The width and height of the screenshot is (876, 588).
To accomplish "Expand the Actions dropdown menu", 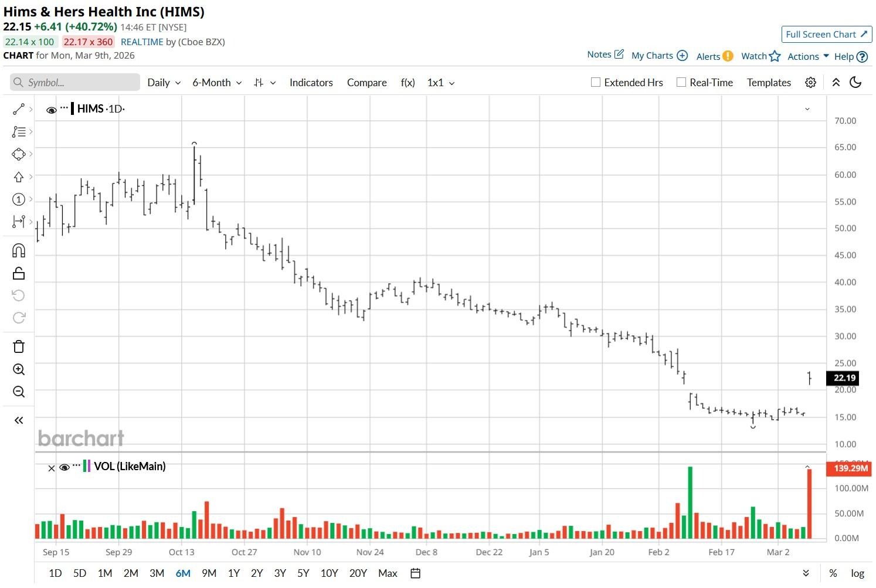I will coord(808,56).
